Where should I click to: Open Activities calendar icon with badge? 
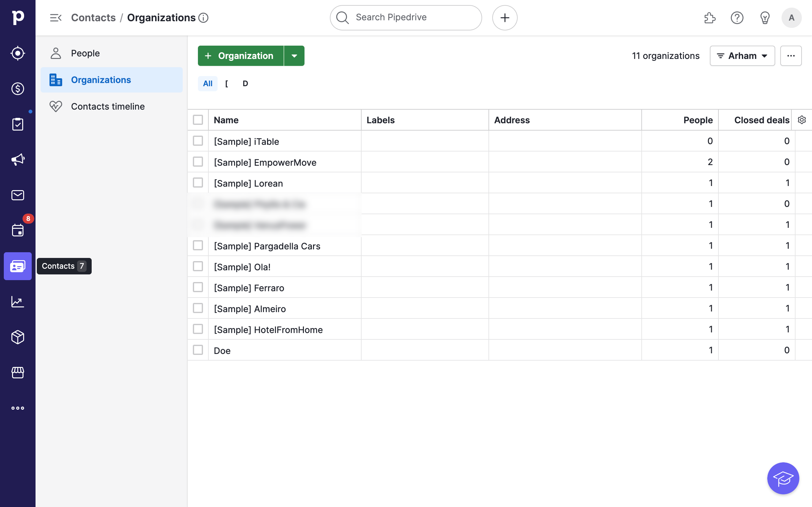[17, 230]
